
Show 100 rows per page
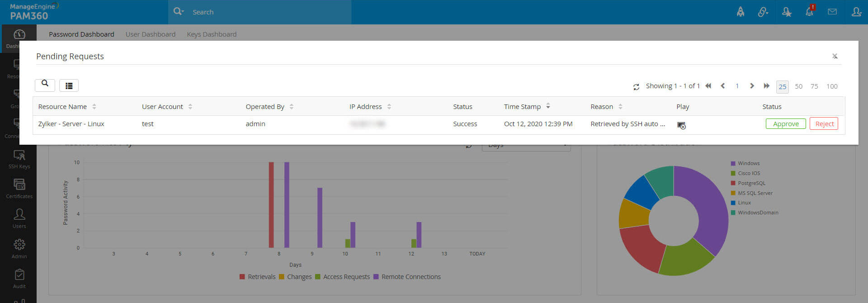click(832, 86)
